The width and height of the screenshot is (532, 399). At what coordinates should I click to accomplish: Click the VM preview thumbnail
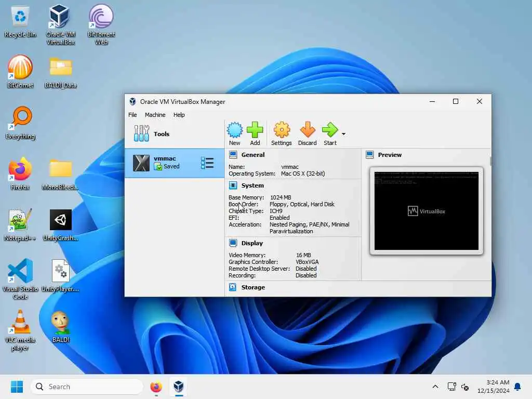pyautogui.click(x=427, y=211)
